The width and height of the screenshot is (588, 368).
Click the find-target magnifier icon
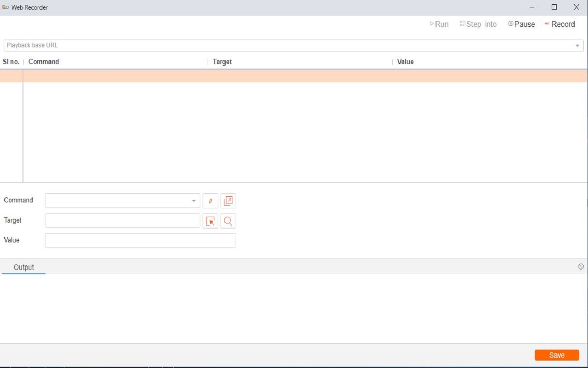click(228, 221)
